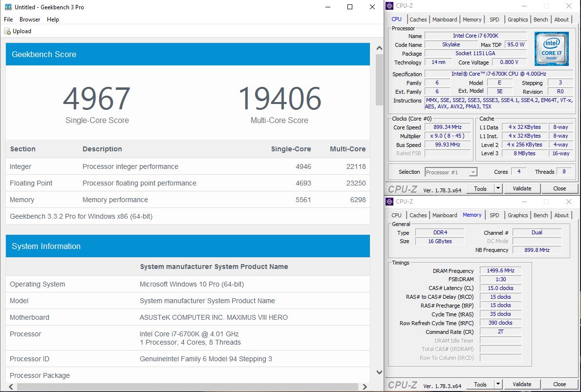Click the tRFC value 390 clocks

pos(500,323)
